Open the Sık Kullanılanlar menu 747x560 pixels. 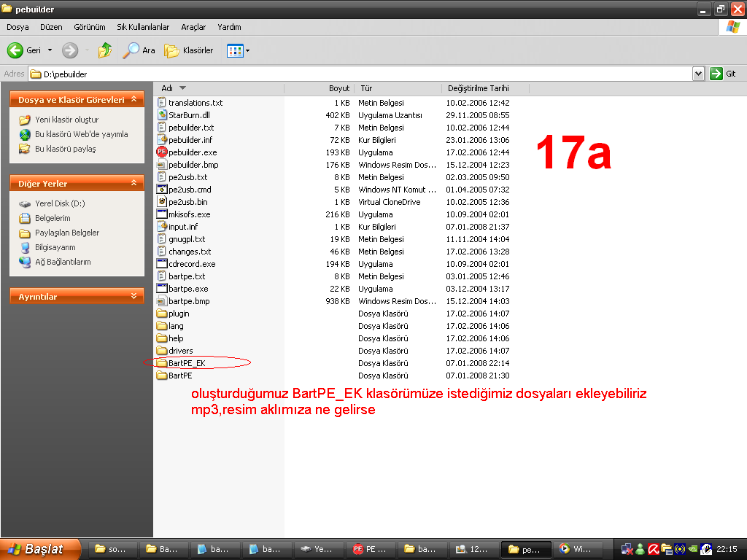pos(143,27)
